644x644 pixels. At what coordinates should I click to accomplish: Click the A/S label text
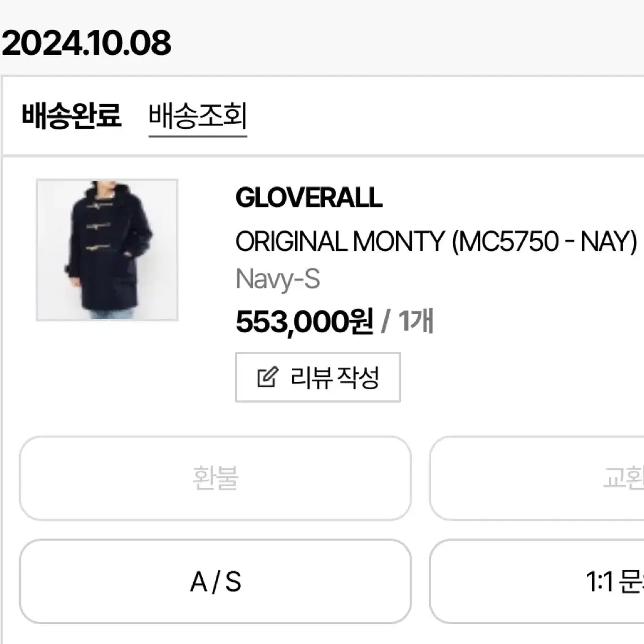tap(216, 582)
